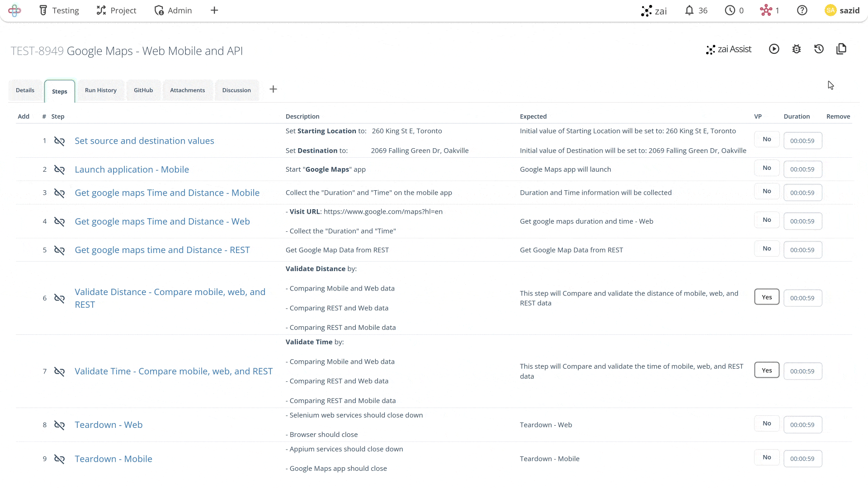Open the Teardown - Web step link
868x488 pixels.
pos(108,425)
